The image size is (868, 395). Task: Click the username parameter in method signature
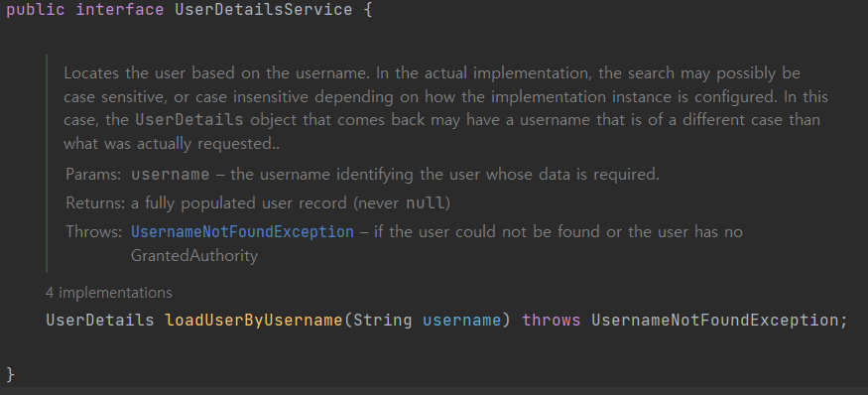(x=461, y=321)
